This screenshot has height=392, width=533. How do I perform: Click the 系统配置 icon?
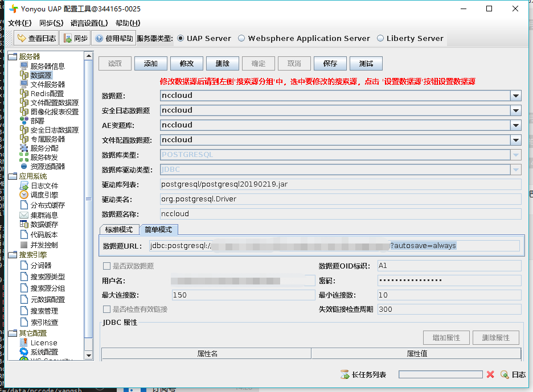(x=24, y=352)
